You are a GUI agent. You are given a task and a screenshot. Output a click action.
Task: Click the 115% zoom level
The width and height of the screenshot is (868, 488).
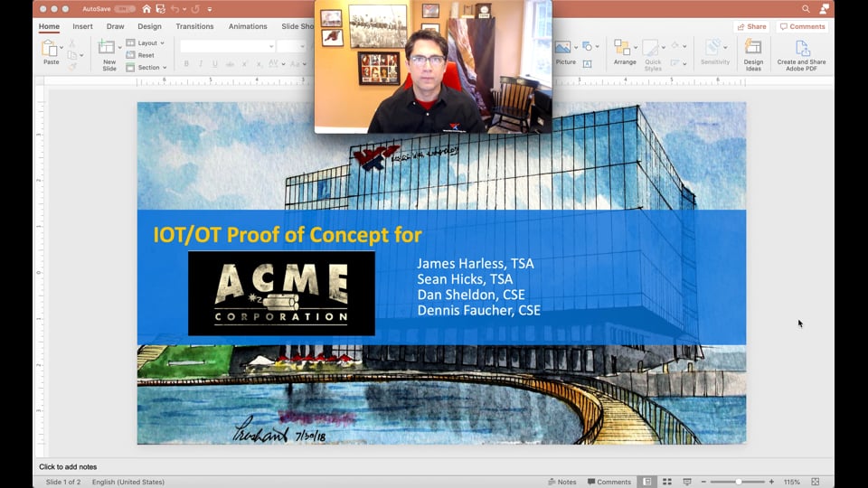[x=792, y=482]
